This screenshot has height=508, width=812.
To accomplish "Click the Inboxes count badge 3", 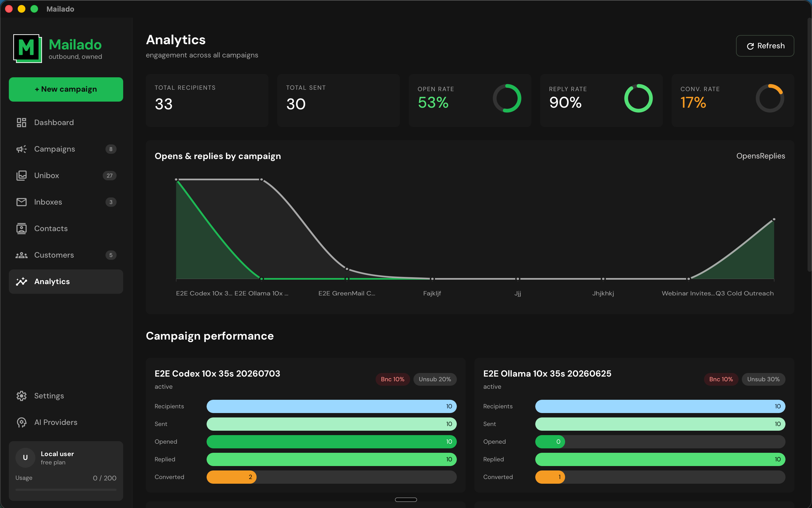I will [x=111, y=202].
